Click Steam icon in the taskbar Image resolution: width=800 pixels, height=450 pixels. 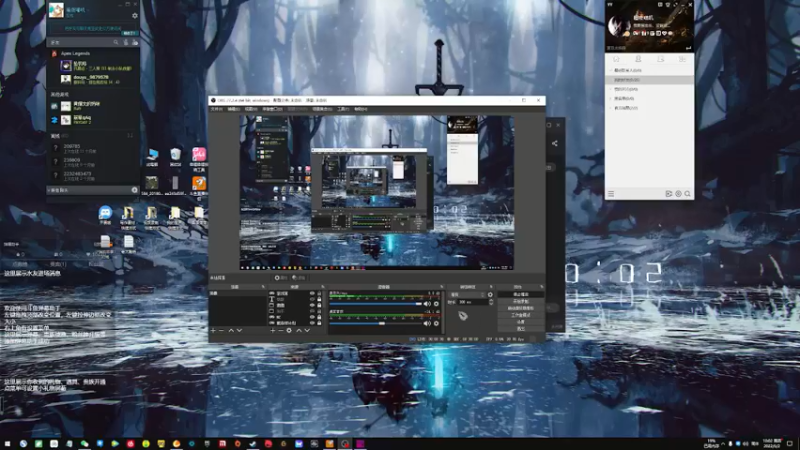point(253,444)
